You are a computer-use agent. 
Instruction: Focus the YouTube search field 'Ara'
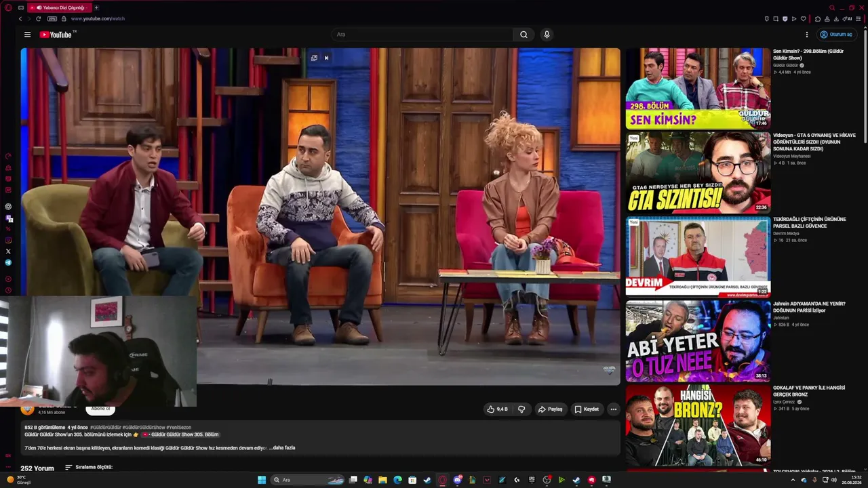pos(423,35)
